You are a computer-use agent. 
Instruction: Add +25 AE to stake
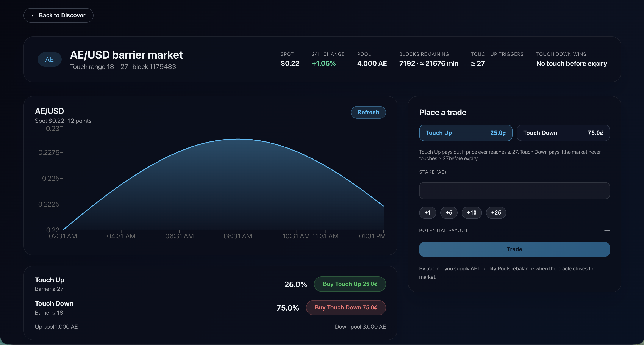click(496, 213)
